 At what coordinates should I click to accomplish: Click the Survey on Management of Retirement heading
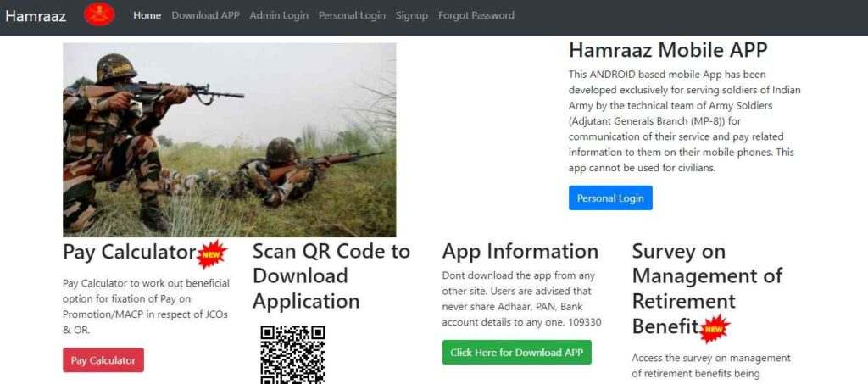coord(707,289)
